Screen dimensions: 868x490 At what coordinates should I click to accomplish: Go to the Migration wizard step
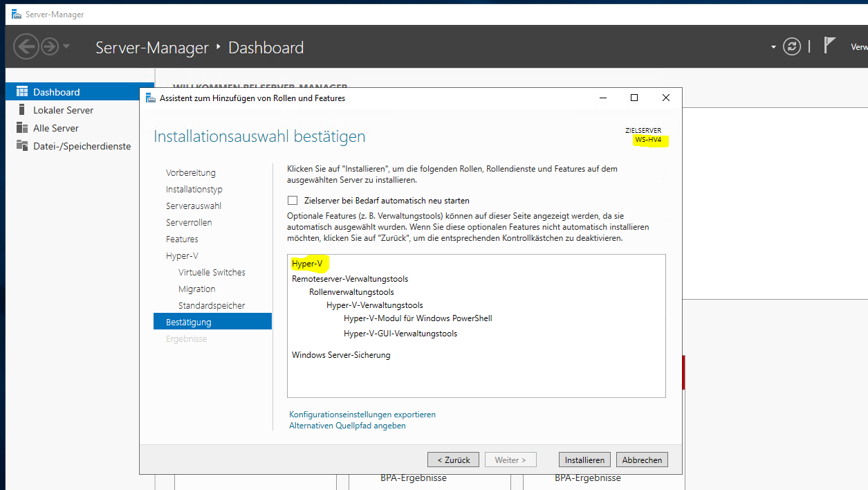pos(197,289)
